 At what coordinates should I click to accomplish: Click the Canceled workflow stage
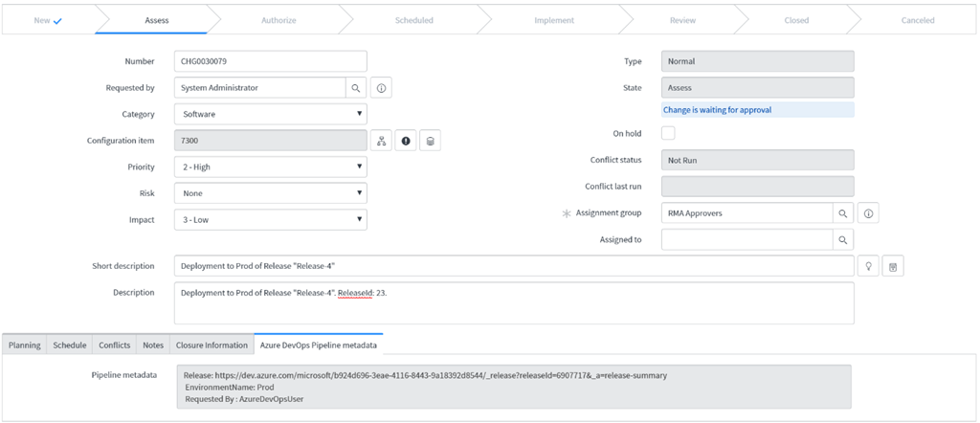[918, 20]
